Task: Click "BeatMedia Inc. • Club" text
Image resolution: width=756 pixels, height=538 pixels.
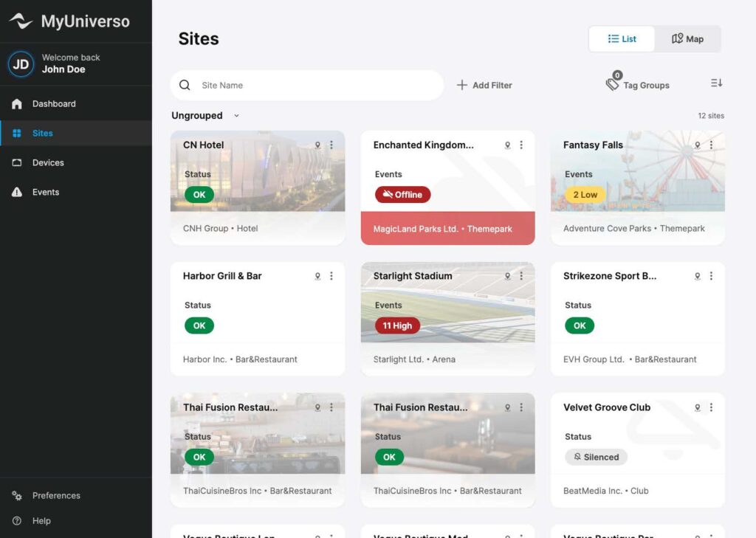Action: click(x=605, y=491)
